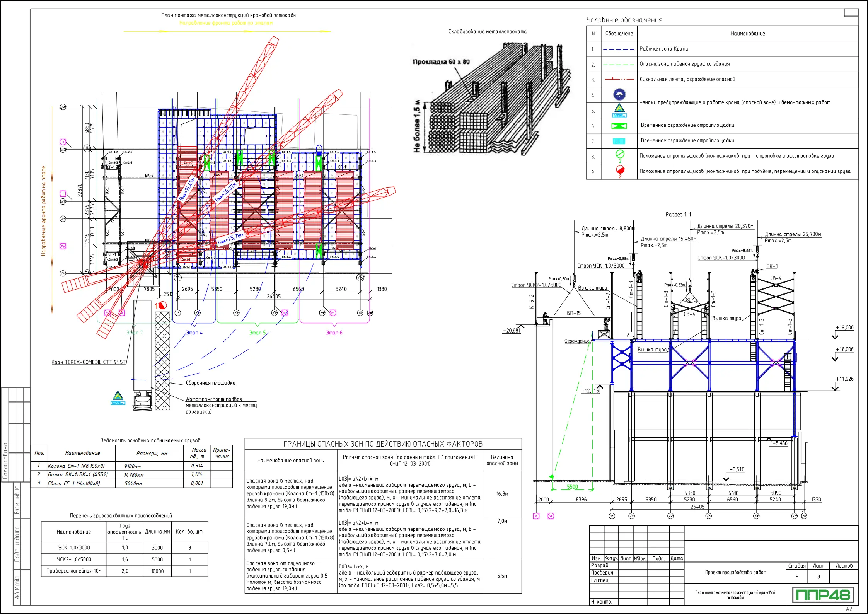Image resolution: width=868 pixels, height=614 pixels.
Task: Click the green ППР48 logo in title block
Action: click(822, 595)
